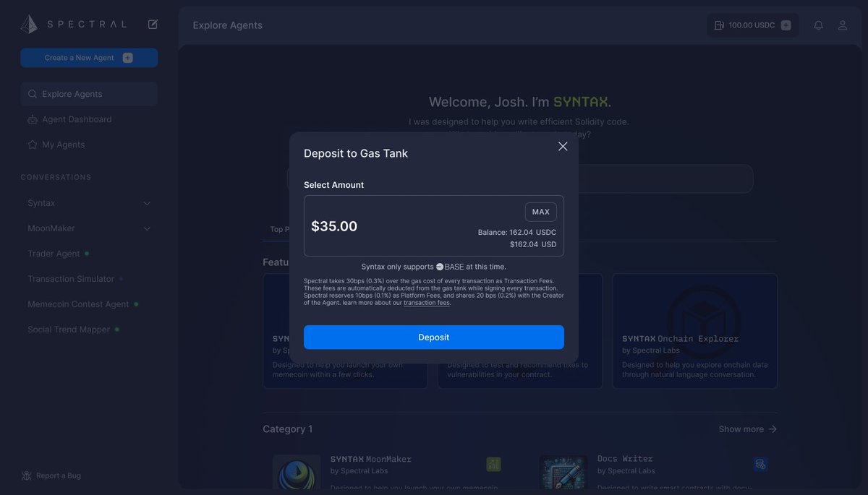Viewport: 868px width, 495px height.
Task: Click the $162.04 USD value
Action: [533, 244]
